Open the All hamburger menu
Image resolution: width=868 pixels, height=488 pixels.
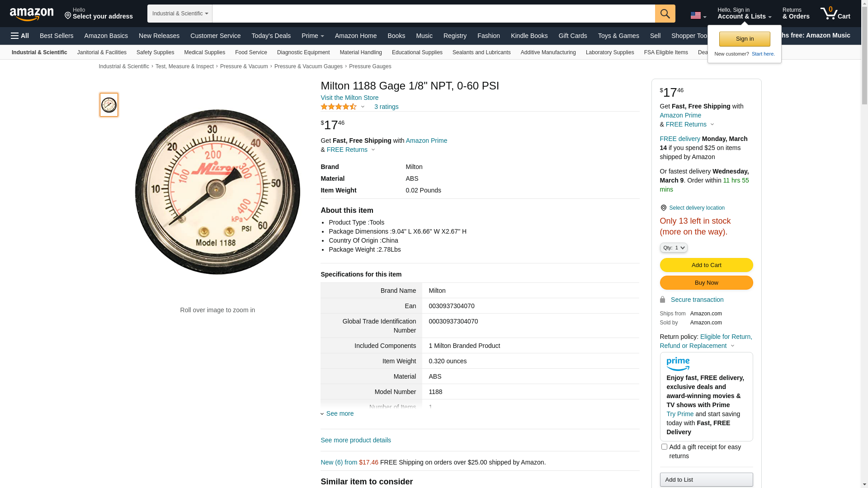click(20, 36)
